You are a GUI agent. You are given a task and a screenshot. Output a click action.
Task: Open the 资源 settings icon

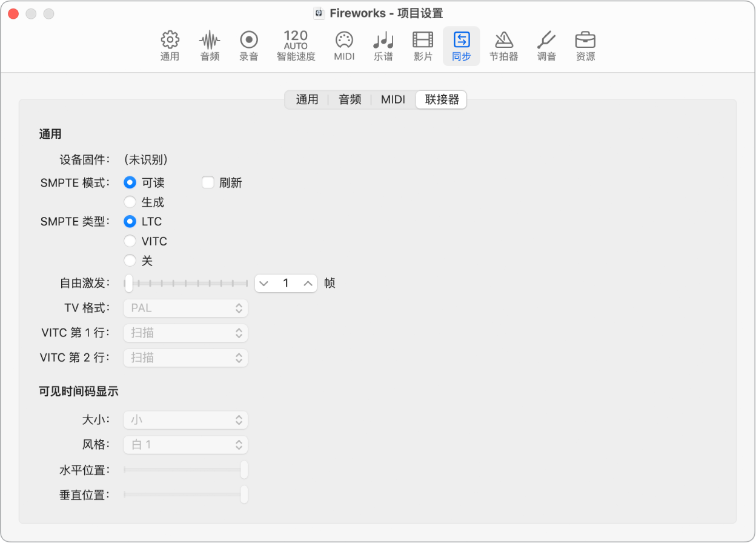tap(585, 45)
